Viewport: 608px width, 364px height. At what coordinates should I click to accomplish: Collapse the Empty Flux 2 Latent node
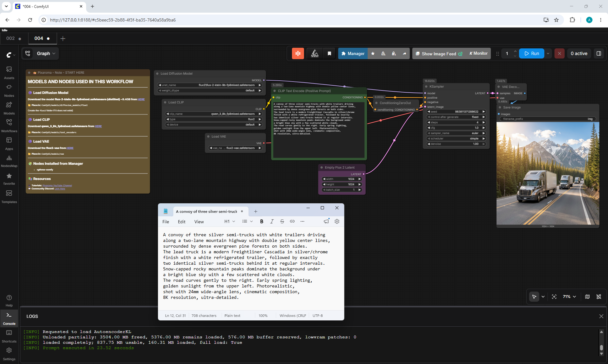point(321,168)
